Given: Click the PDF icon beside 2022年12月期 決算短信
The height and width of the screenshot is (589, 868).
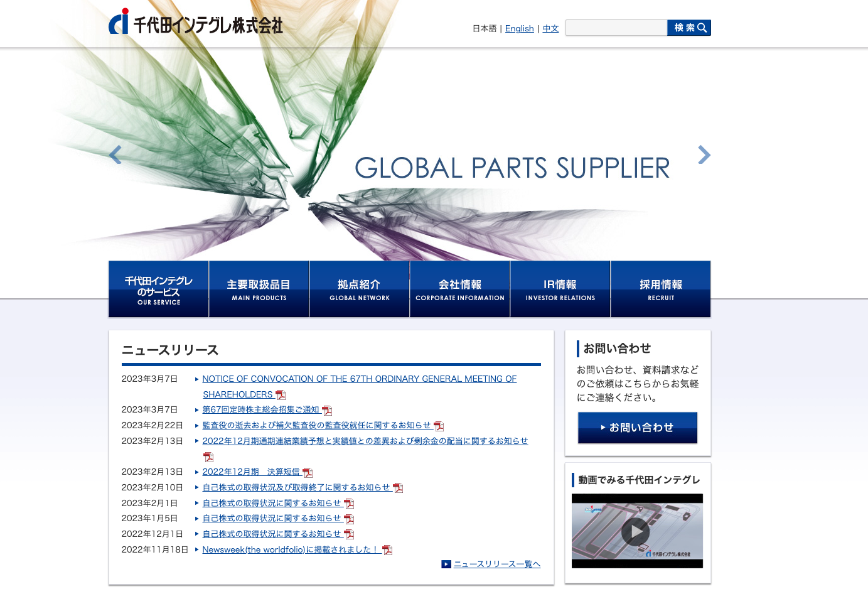Looking at the screenshot, I should [308, 472].
